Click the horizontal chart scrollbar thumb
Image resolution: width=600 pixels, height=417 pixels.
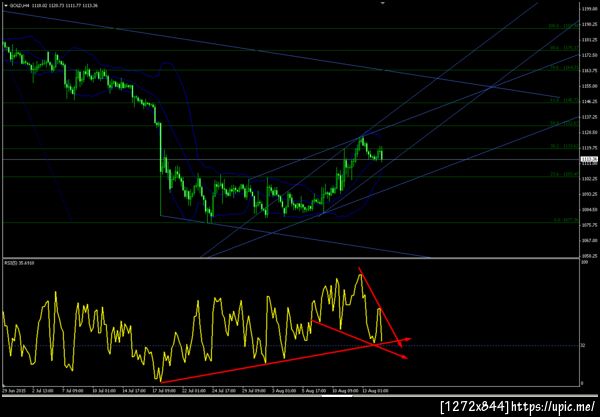click(x=337, y=396)
